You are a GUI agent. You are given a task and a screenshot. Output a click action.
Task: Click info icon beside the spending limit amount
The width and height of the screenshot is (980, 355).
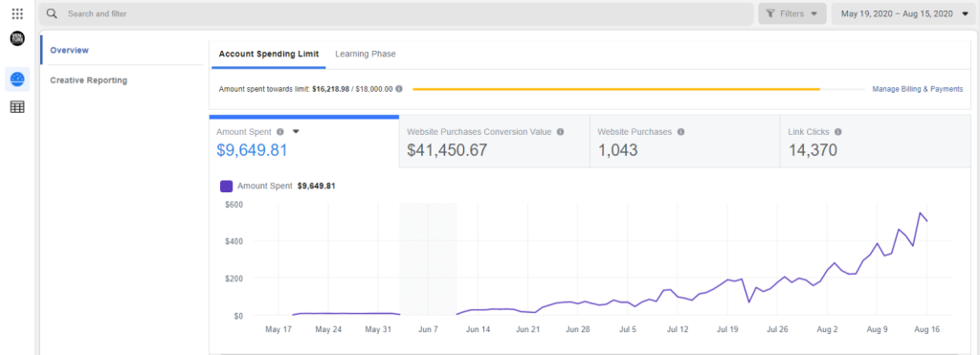tap(399, 89)
